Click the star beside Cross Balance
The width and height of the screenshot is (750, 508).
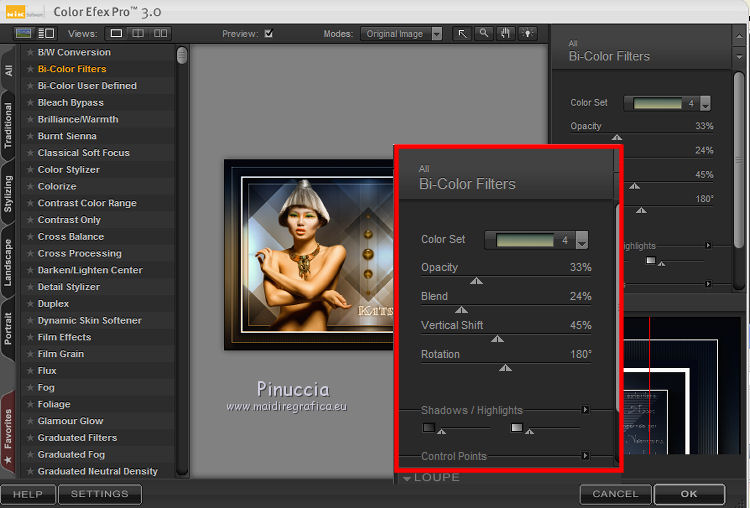tap(30, 236)
